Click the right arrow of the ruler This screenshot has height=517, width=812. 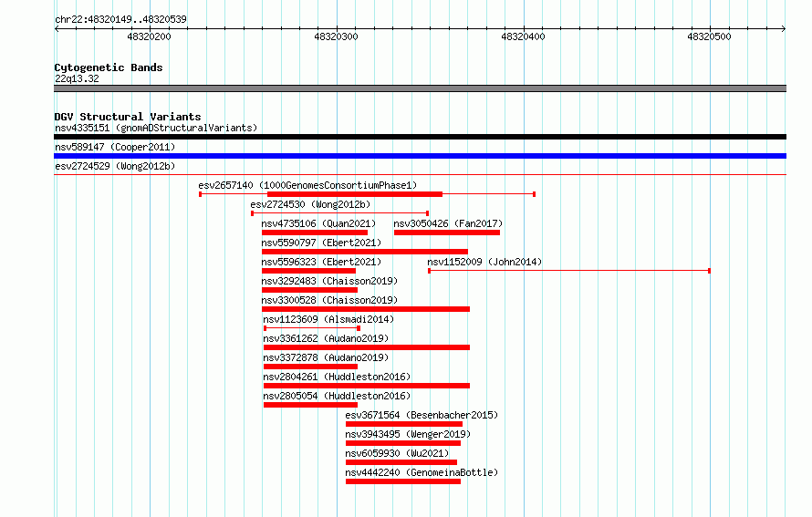[x=784, y=28]
